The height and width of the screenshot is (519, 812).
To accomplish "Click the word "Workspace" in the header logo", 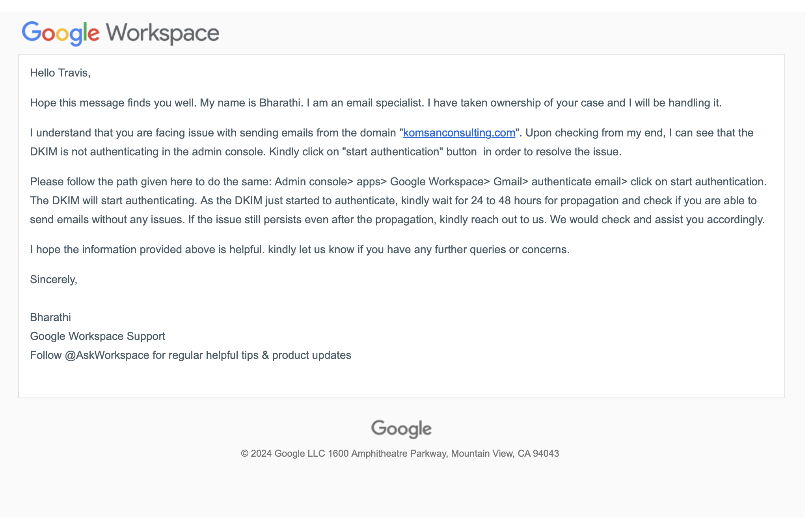I will [x=162, y=33].
